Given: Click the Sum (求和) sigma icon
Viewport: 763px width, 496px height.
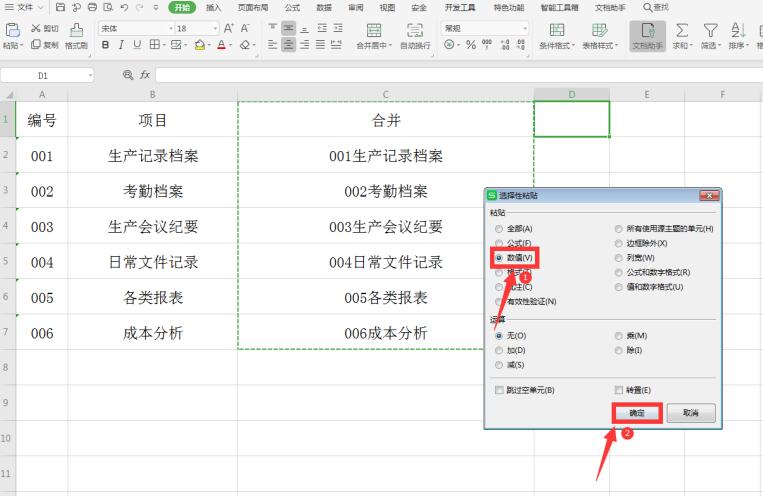Looking at the screenshot, I should tap(682, 30).
